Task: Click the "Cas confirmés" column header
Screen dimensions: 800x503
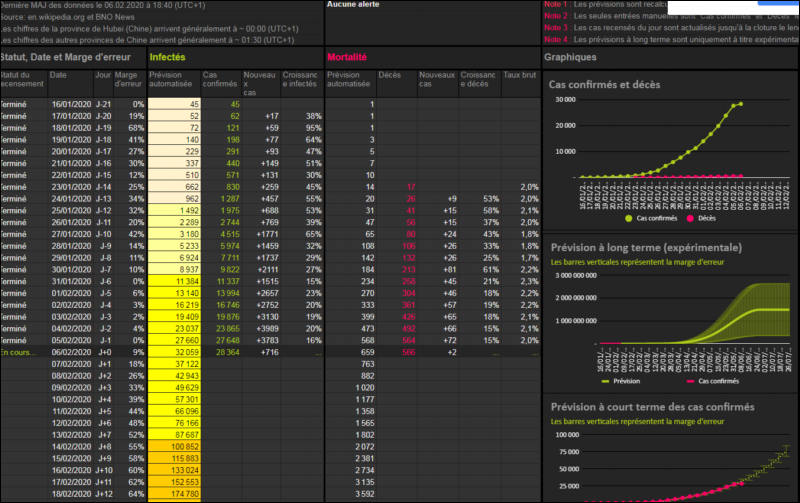Action: coord(220,79)
